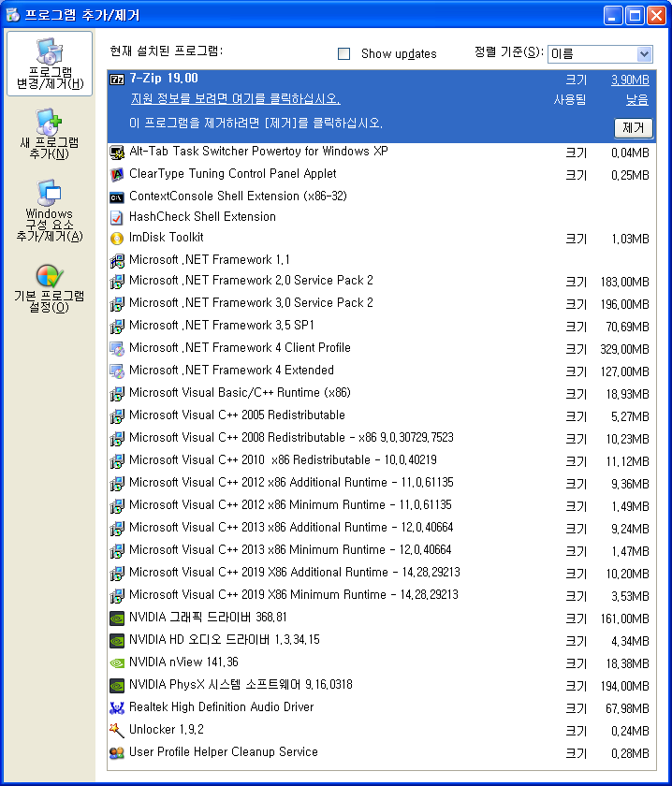
Task: Click the NVIDIA PhysX 시스템 소프트웨어 icon
Action: tap(117, 685)
